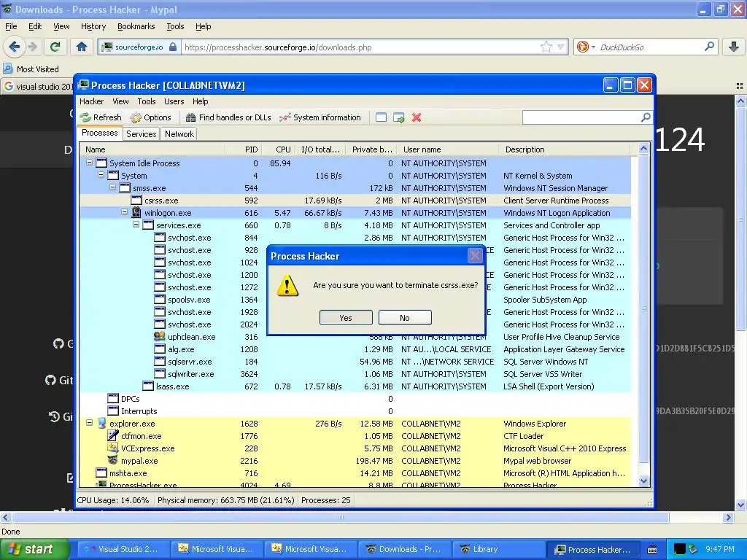This screenshot has height=560, width=747.
Task: Sort by the User name column header
Action: click(448, 149)
